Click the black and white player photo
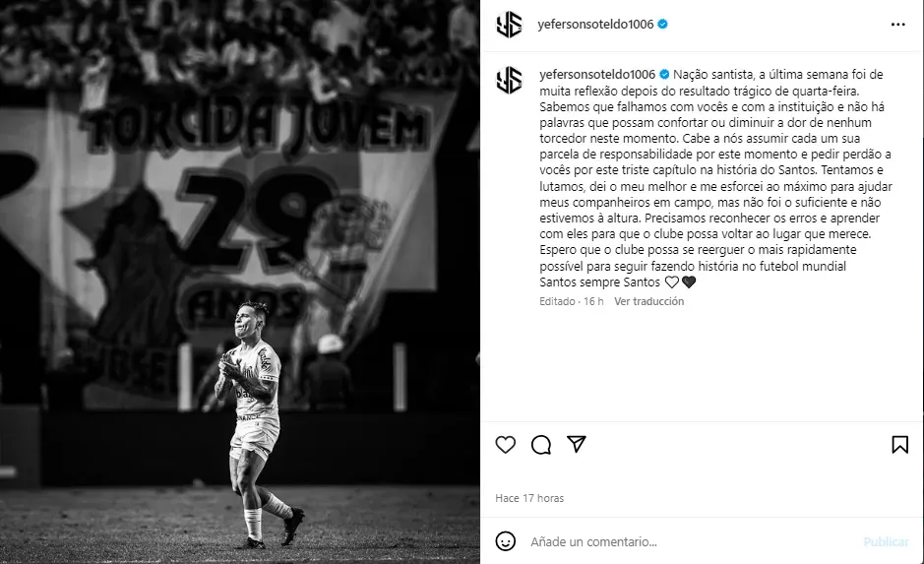 click(x=240, y=282)
